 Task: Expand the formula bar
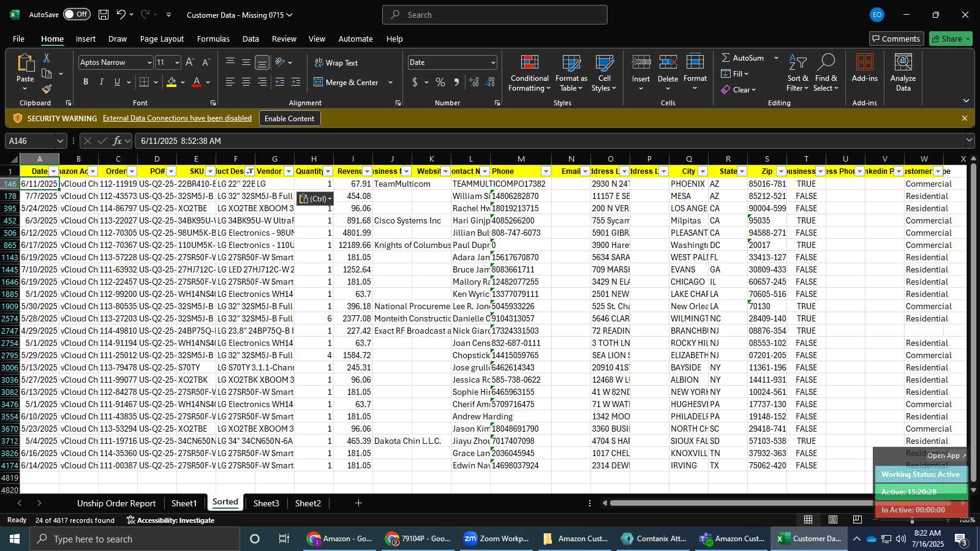(x=969, y=141)
